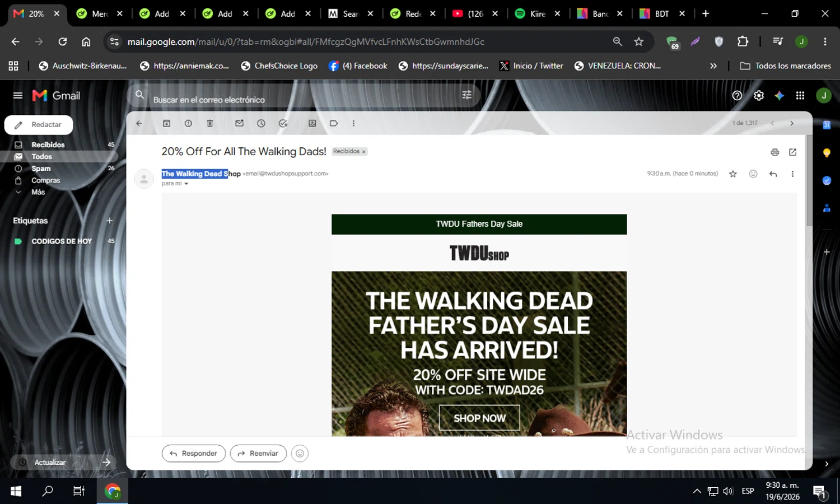Viewport: 840px width, 504px height.
Task: Open the email toolbar three-dot More menu
Action: (x=353, y=123)
